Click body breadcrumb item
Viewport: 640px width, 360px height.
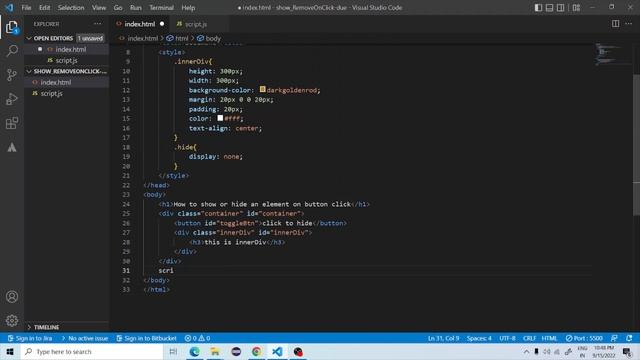click(209, 38)
